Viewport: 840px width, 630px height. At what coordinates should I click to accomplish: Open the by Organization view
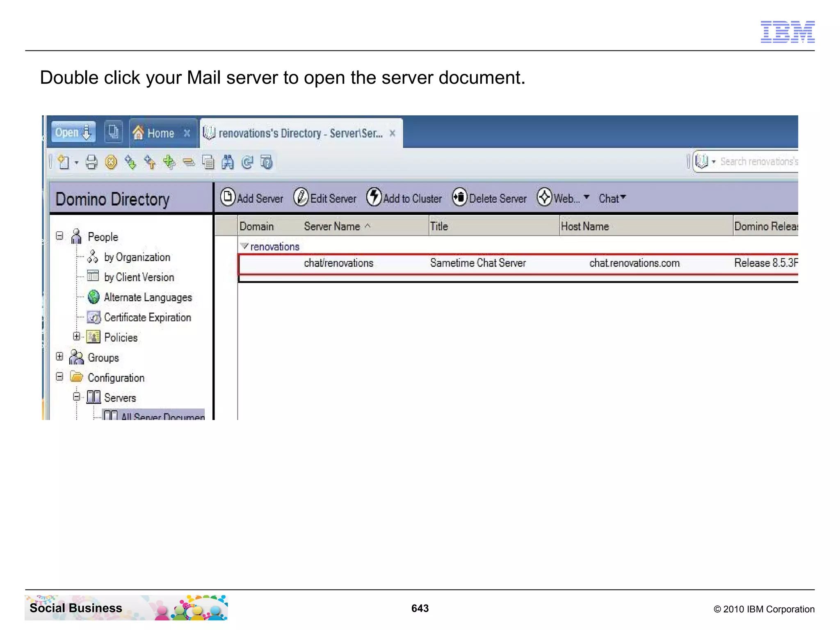click(137, 257)
